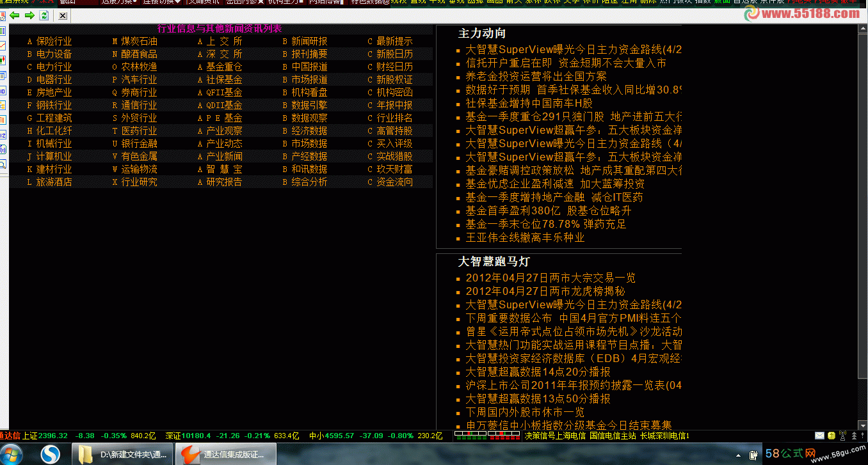Click the 深证 index value 10180.4

tap(197, 436)
